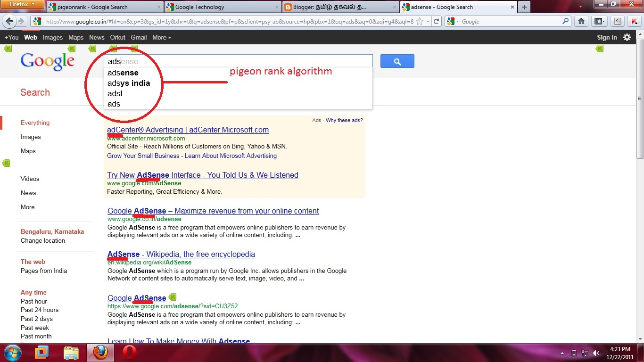Open the orange Firefox menu button

pos(22,4)
